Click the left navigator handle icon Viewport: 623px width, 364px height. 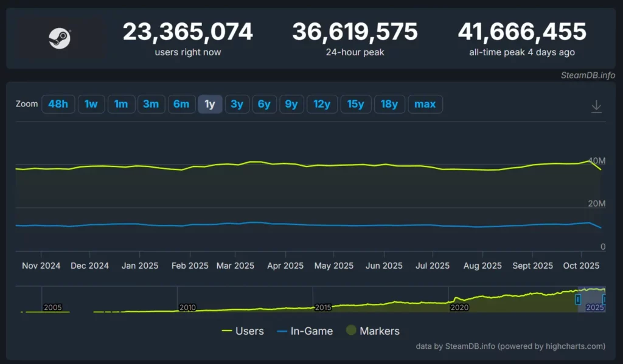pos(579,298)
